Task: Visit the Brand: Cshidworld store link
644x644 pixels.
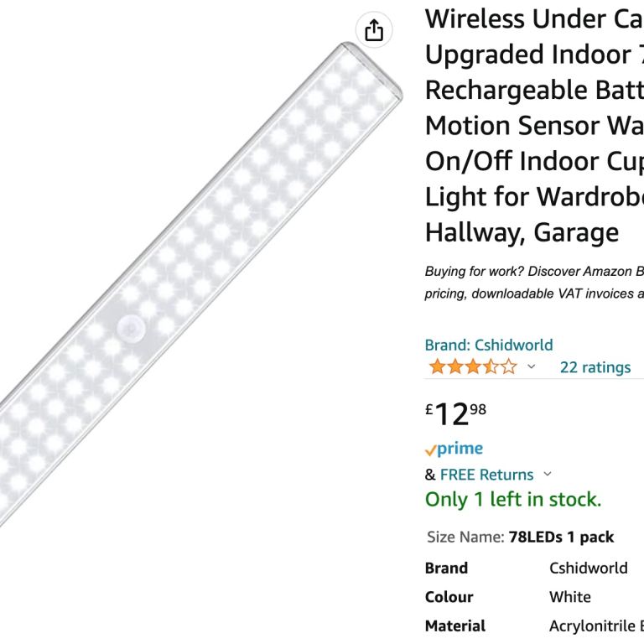Action: click(489, 345)
